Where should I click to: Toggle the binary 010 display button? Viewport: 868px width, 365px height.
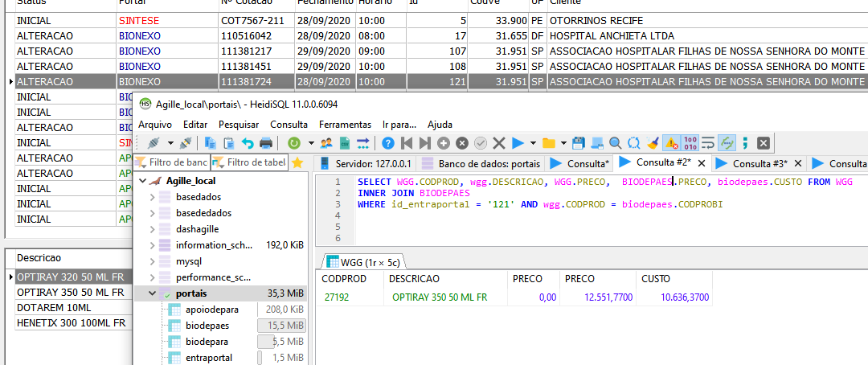(x=689, y=143)
